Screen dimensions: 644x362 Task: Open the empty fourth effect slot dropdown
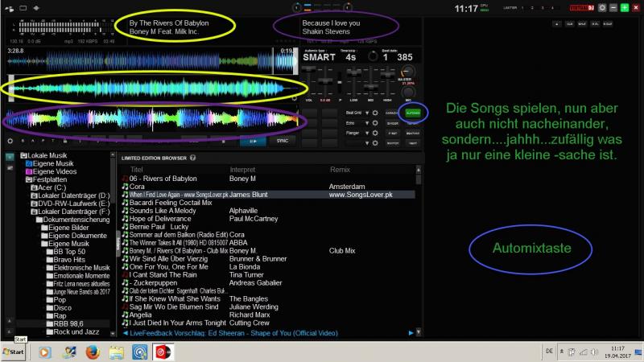[367, 143]
